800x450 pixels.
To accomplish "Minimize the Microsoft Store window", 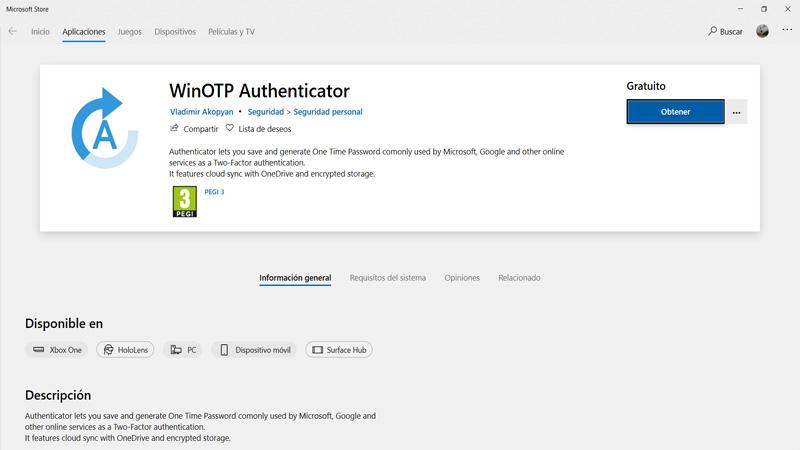I will (740, 9).
